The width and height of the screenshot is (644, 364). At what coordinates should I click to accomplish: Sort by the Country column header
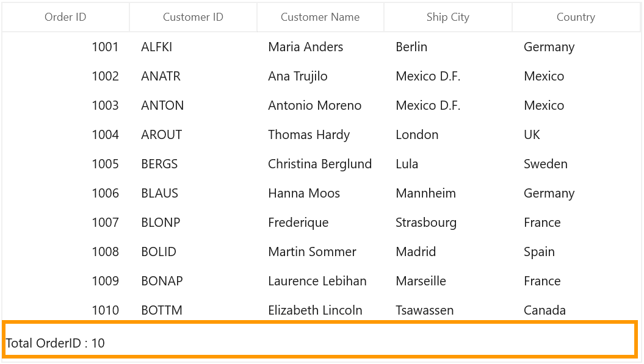[x=576, y=17]
